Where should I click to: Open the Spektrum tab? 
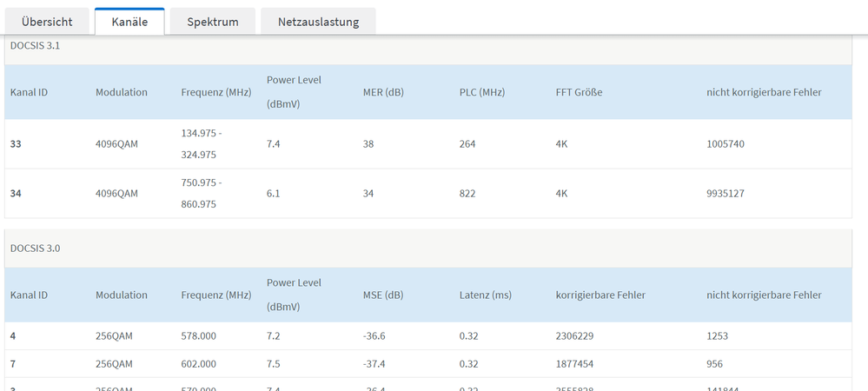pos(213,22)
